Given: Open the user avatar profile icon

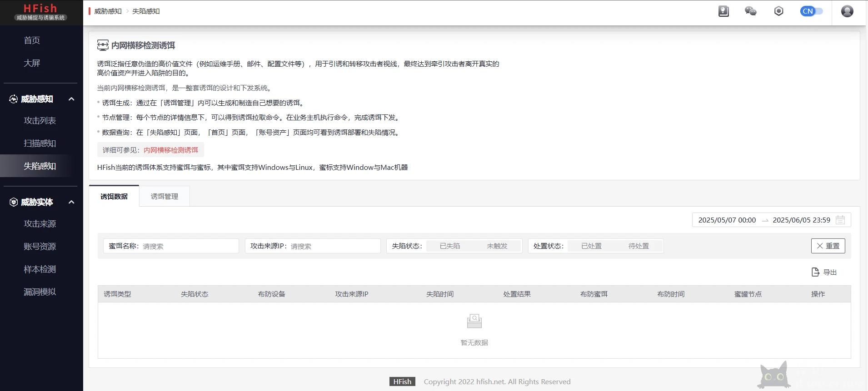Looking at the screenshot, I should click(847, 11).
